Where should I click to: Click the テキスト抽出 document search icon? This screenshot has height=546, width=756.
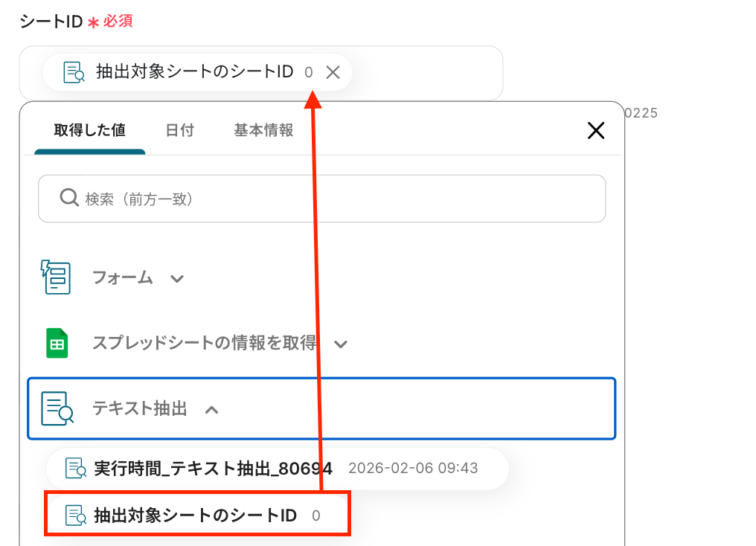click(57, 408)
